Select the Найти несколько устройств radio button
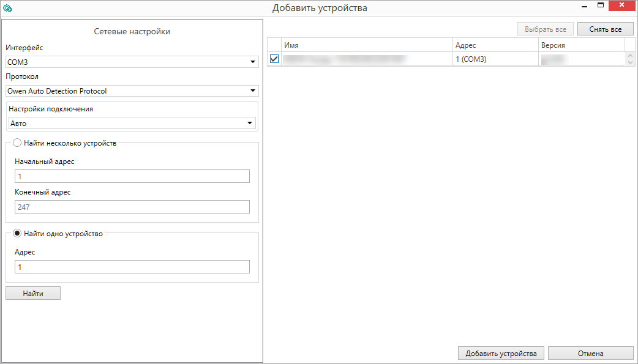Viewport: 638px width, 364px height. coord(17,143)
